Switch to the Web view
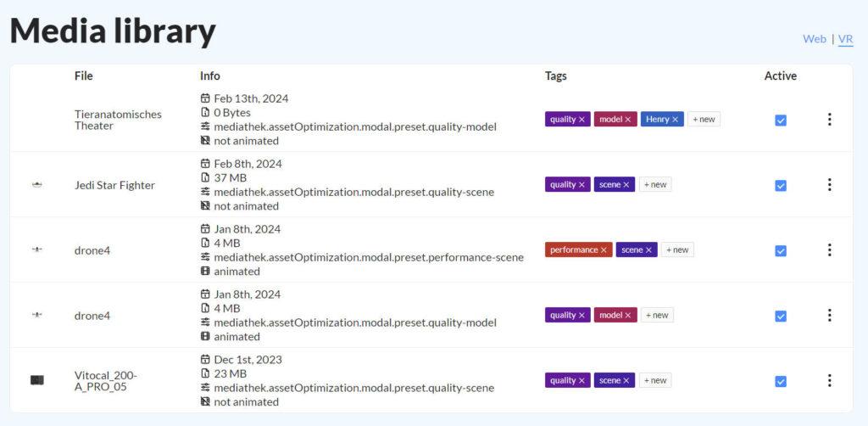The height and width of the screenshot is (426, 868). (x=814, y=39)
